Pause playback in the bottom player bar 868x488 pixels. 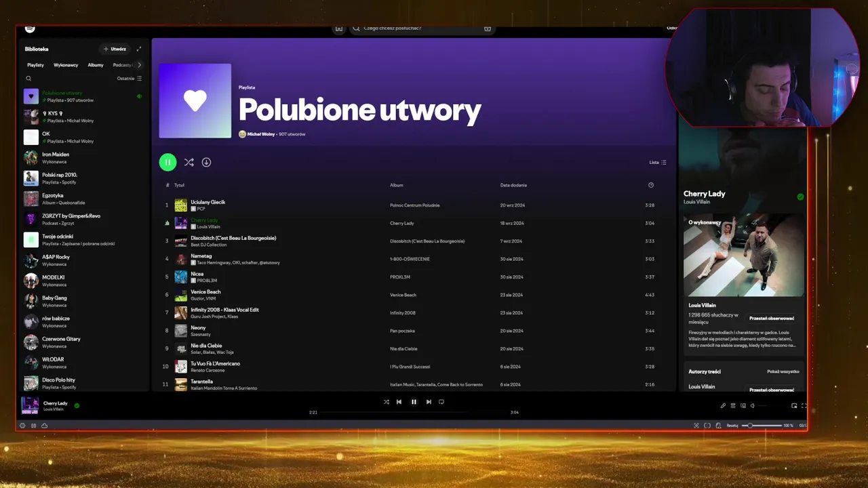click(414, 402)
